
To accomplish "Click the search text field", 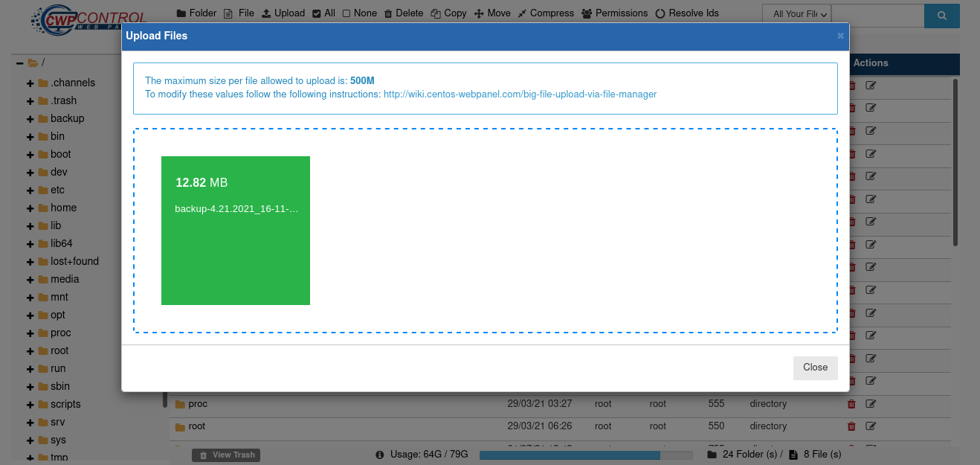I will (x=877, y=14).
